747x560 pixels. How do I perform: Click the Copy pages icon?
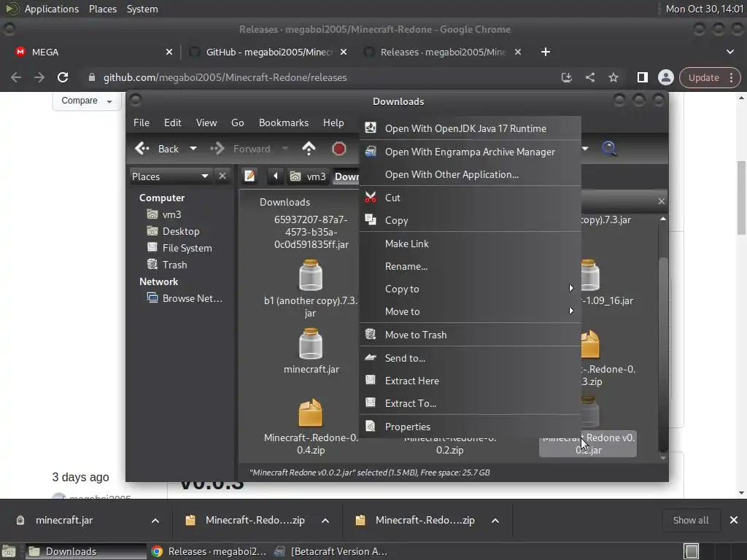[x=371, y=219]
